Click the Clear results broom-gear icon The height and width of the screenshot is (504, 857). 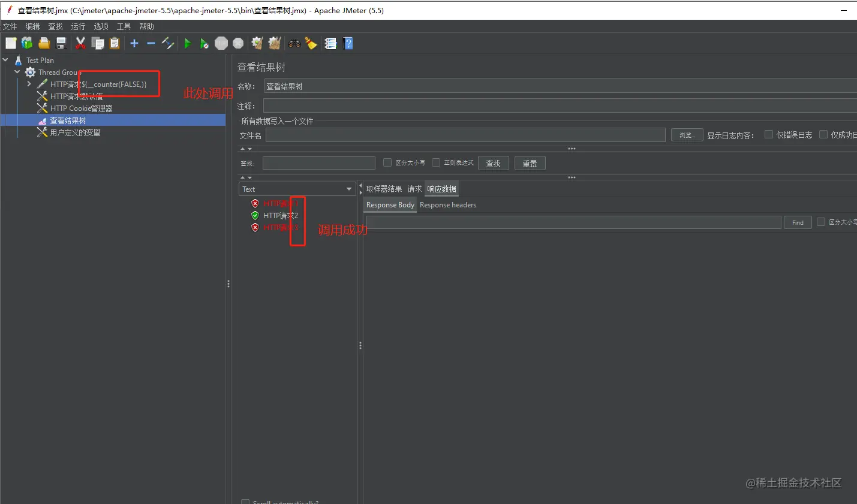click(257, 43)
